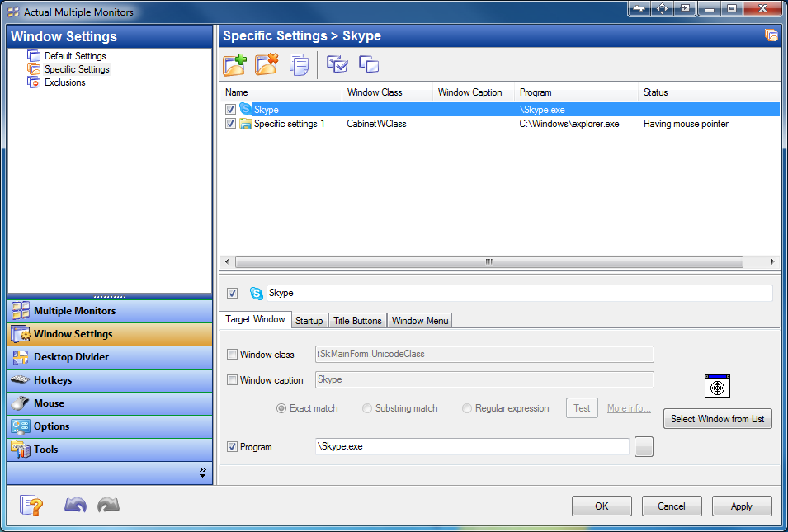Viewport: 788px width, 532px height.
Task: Click the folder icon of Specific settings 1
Action: pos(245,124)
